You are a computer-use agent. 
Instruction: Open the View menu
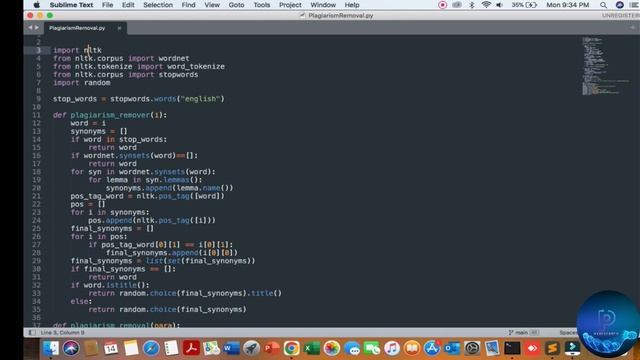(212, 5)
